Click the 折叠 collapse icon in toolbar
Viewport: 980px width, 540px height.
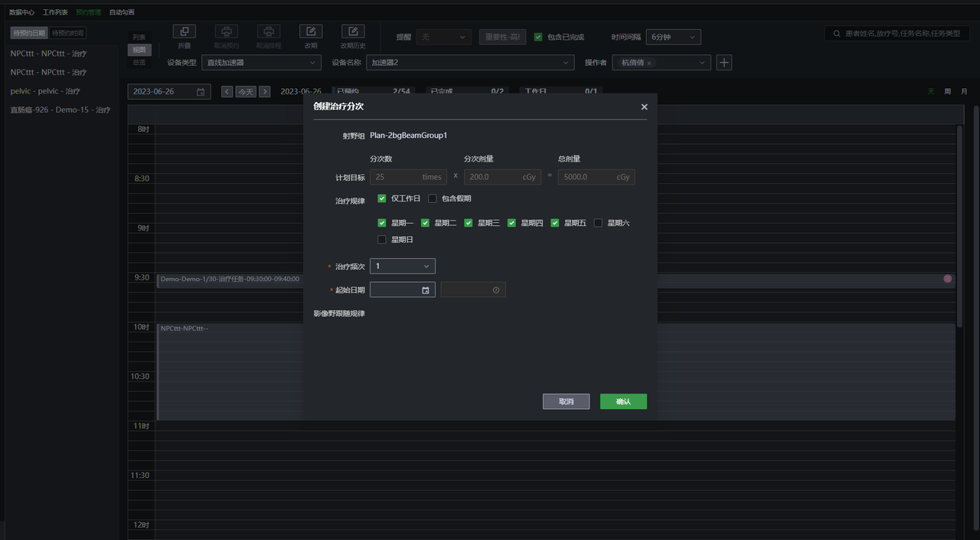pos(185,31)
